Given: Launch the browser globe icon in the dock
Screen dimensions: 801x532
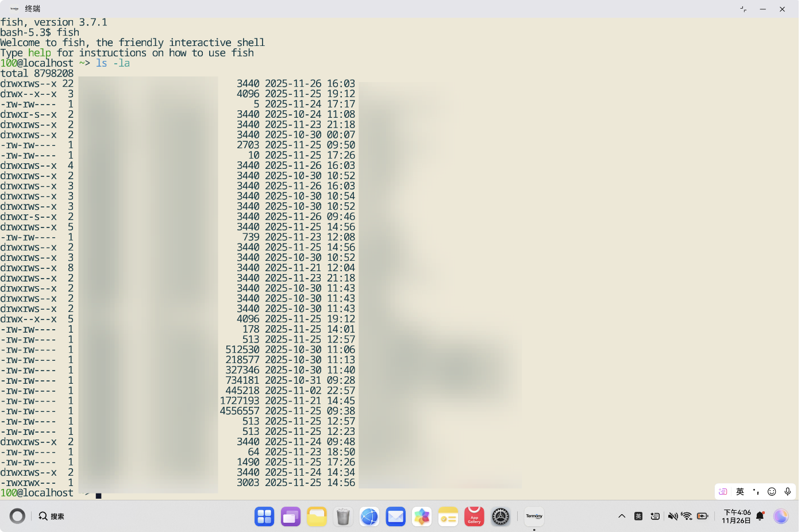Looking at the screenshot, I should tap(369, 516).
